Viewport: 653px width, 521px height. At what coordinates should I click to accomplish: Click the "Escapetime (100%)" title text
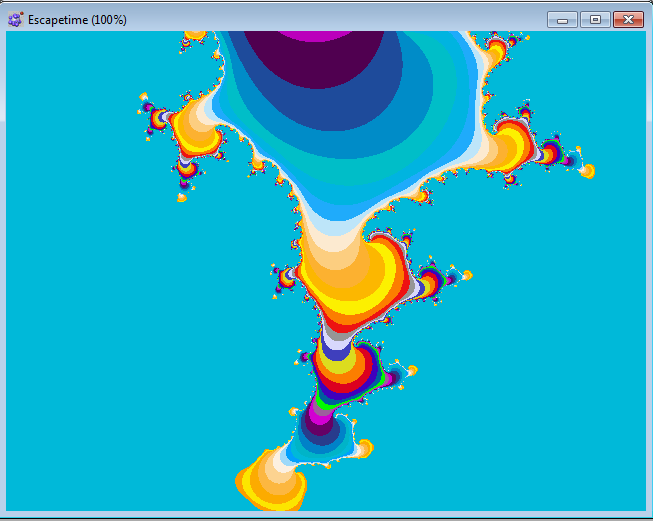point(77,20)
